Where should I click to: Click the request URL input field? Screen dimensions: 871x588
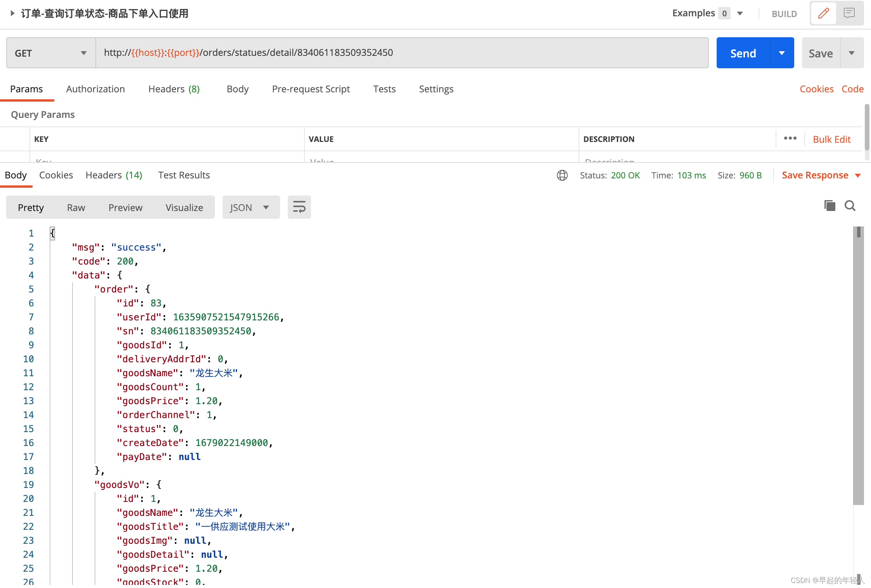(402, 53)
